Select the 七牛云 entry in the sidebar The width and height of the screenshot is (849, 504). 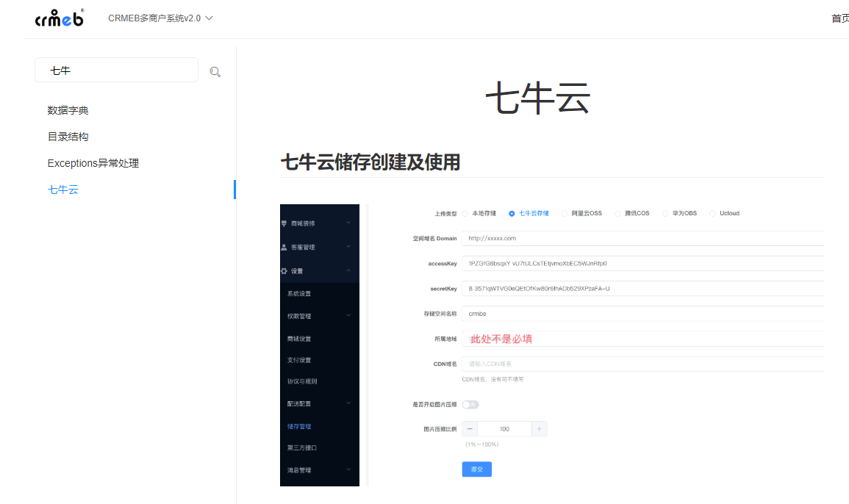point(62,190)
